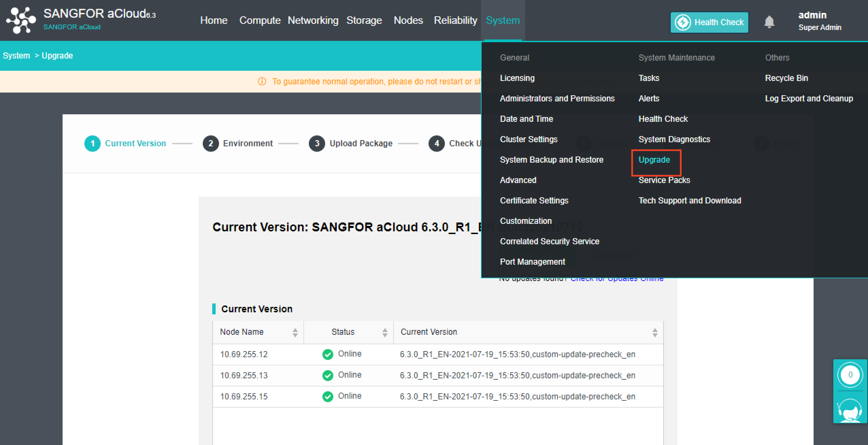Viewport: 868px width, 445px height.
Task: Open Health Check in System Maintenance menu
Action: [x=663, y=119]
